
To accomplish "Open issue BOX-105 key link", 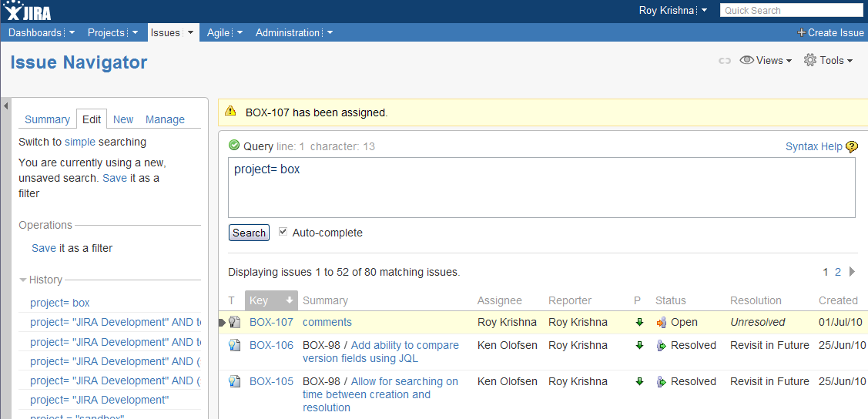I will pos(271,381).
